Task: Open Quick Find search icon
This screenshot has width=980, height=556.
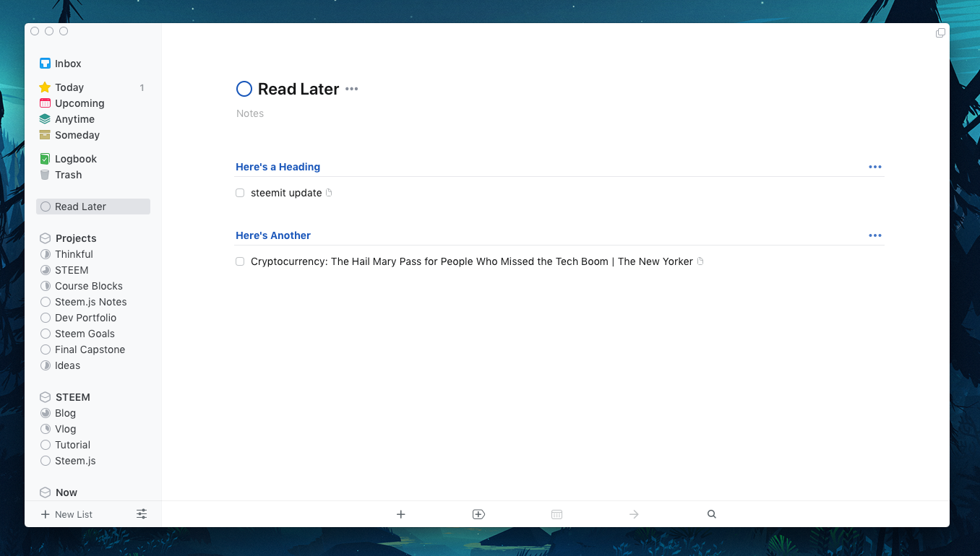Action: click(712, 514)
